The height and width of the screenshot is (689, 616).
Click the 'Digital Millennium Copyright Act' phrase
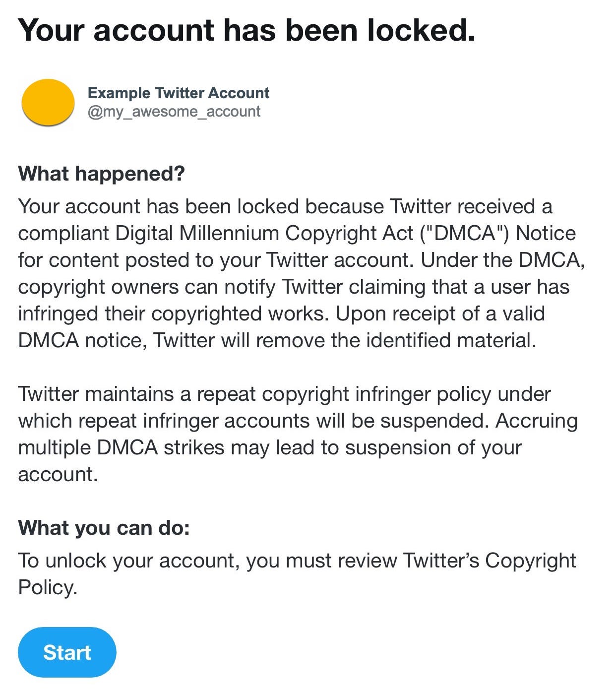pyautogui.click(x=264, y=233)
